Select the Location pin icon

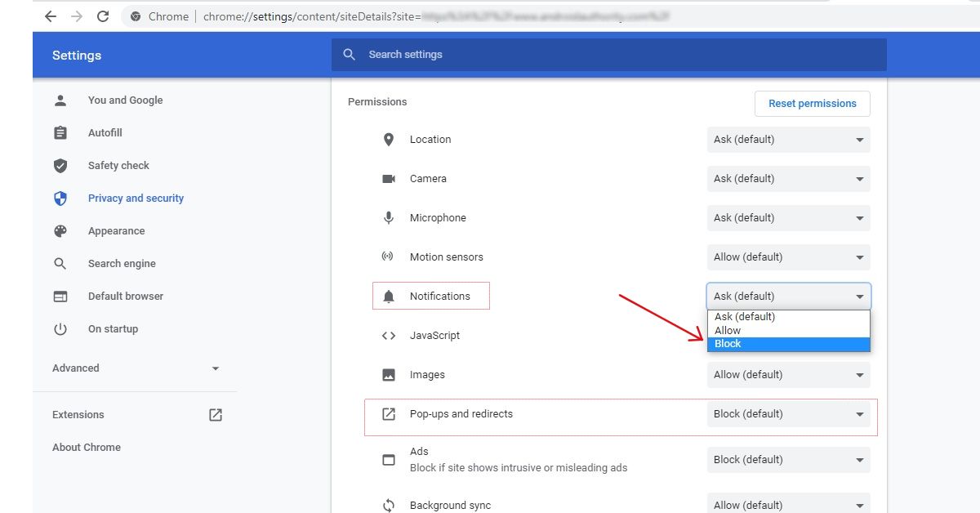[389, 139]
